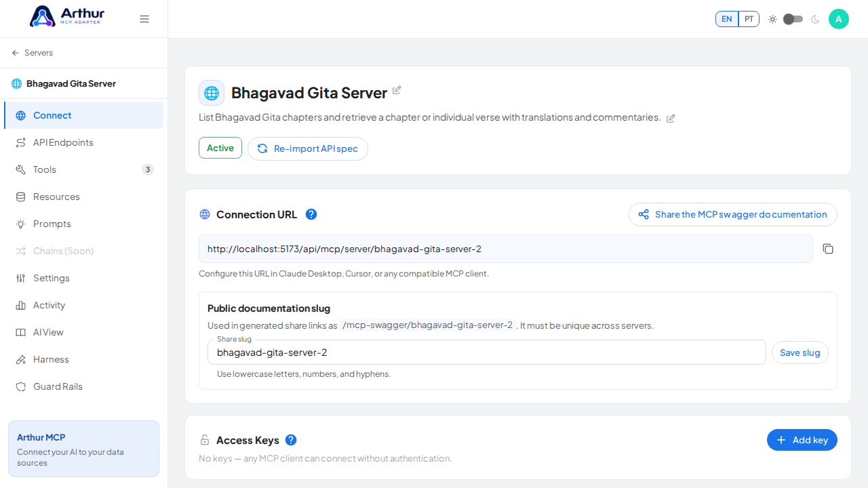Screen dimensions: 868x488
Task: Click the Prompts lightbulb icon
Action: click(21, 224)
